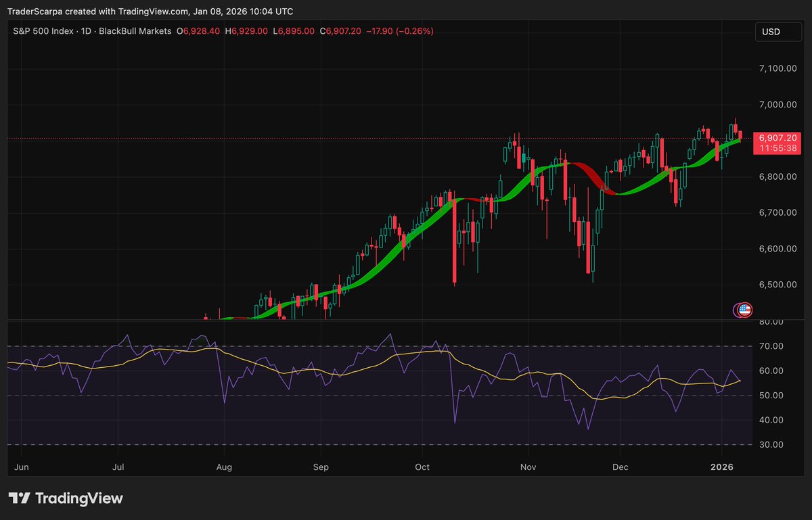This screenshot has height=520, width=812.
Task: Click the Jun label on time axis
Action: (22, 467)
